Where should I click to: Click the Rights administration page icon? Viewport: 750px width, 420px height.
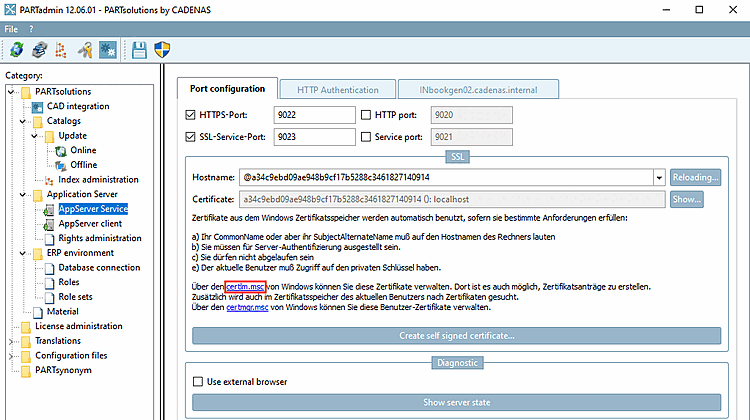click(x=49, y=239)
